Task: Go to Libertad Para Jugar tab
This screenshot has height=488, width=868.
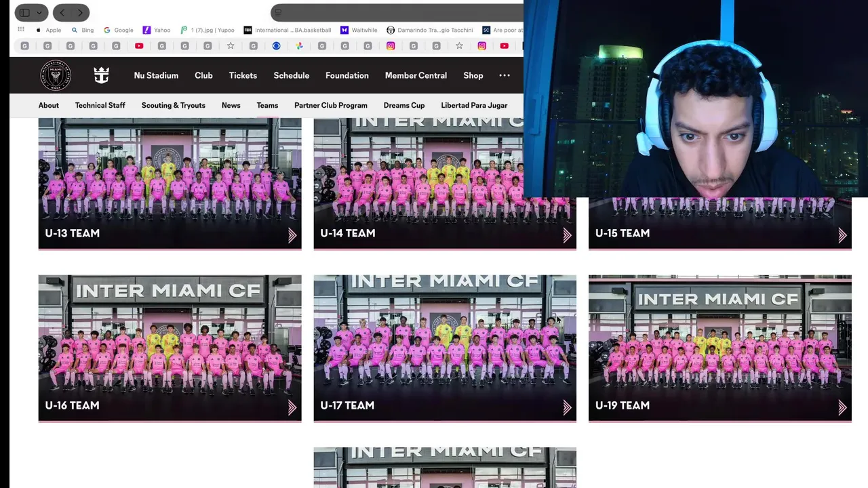Action: tap(474, 105)
